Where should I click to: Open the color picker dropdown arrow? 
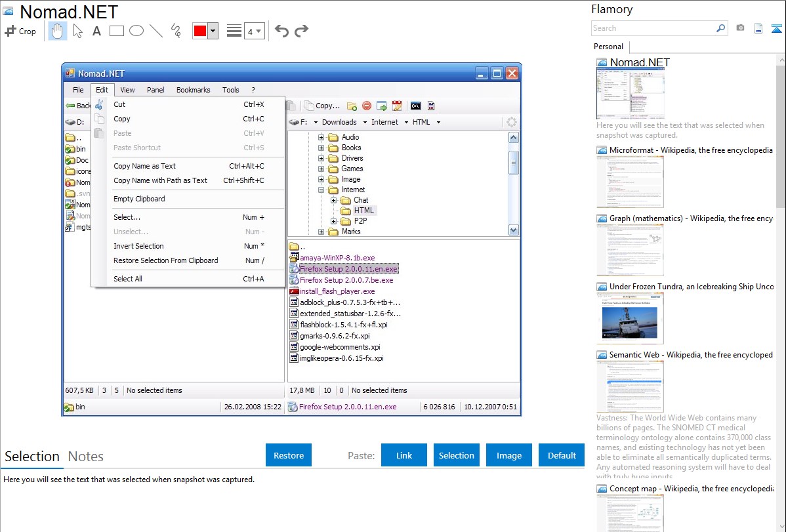213,31
